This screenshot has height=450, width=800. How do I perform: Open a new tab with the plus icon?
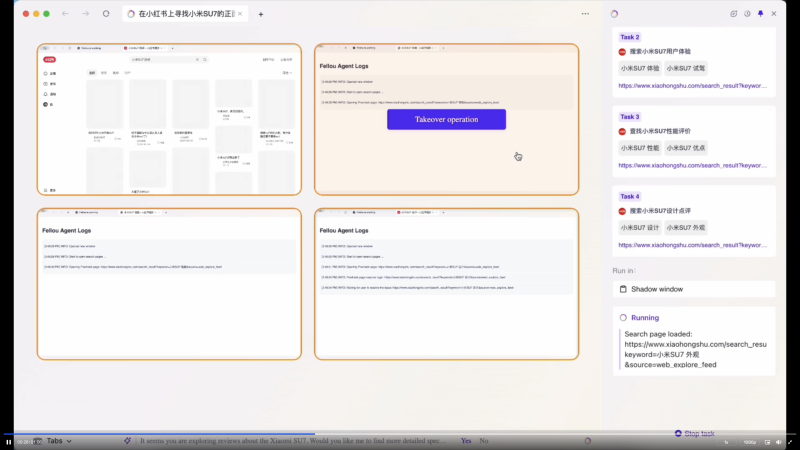pos(261,14)
